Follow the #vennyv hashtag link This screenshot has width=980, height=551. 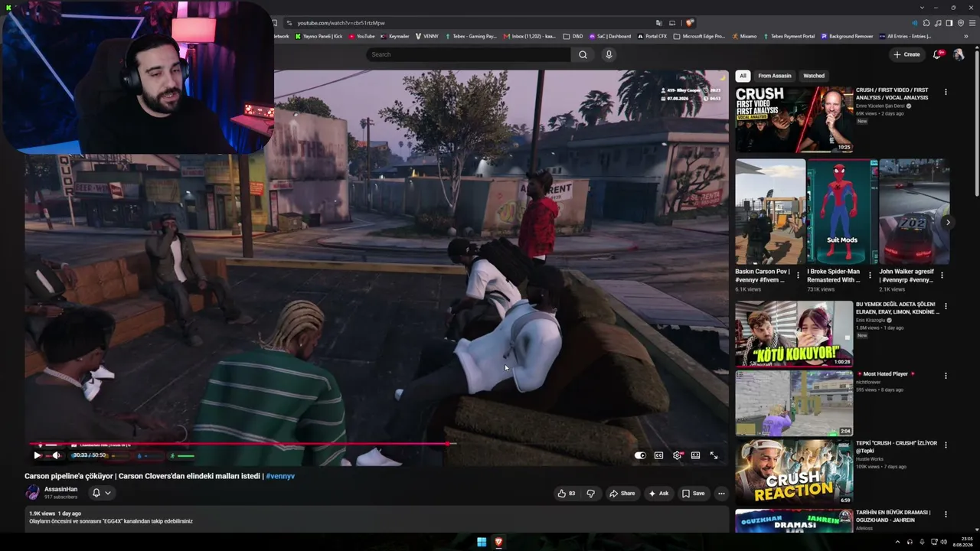tap(280, 476)
